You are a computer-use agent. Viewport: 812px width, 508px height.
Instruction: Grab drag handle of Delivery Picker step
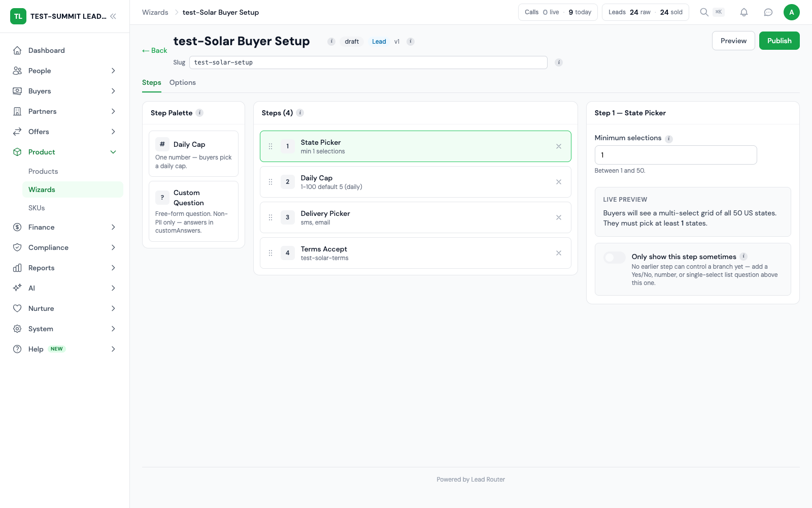tap(270, 217)
